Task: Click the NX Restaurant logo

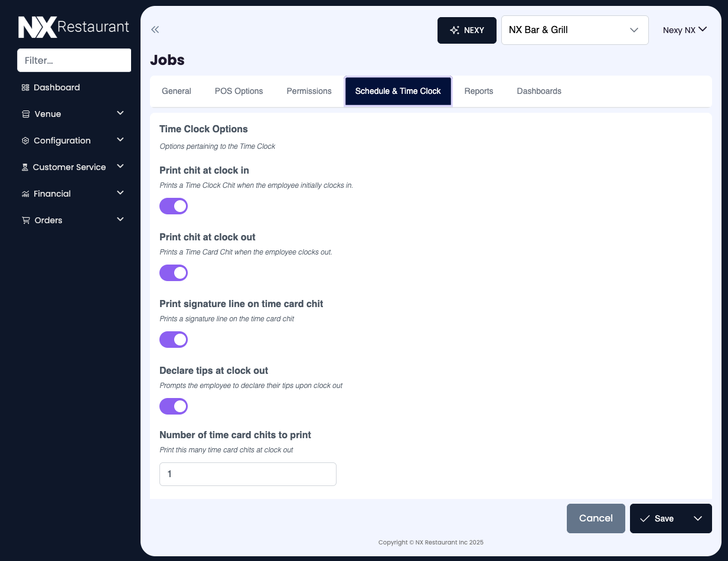Action: [x=74, y=26]
